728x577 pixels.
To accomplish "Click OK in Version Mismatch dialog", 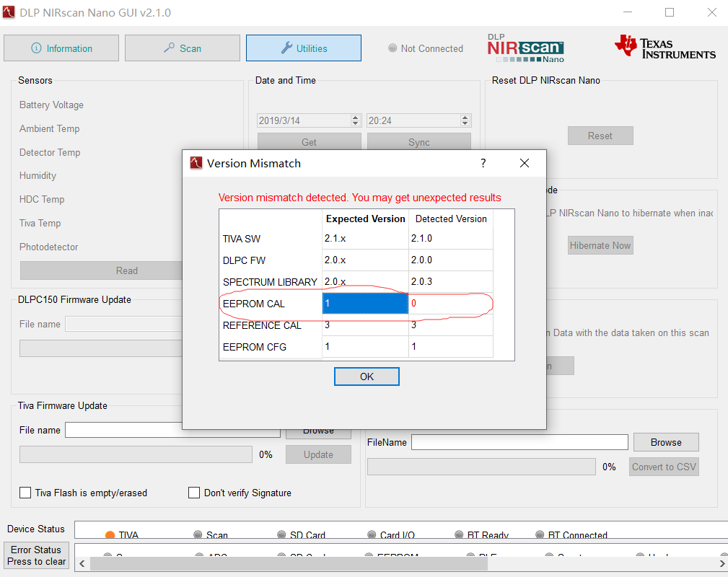I will point(367,376).
